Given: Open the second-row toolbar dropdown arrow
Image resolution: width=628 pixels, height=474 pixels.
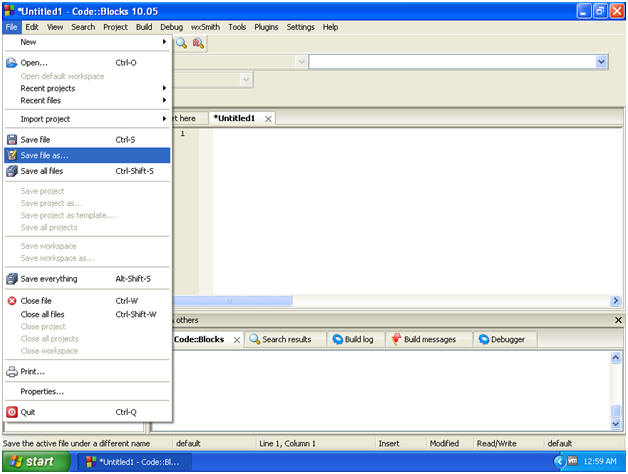Looking at the screenshot, I should click(246, 79).
